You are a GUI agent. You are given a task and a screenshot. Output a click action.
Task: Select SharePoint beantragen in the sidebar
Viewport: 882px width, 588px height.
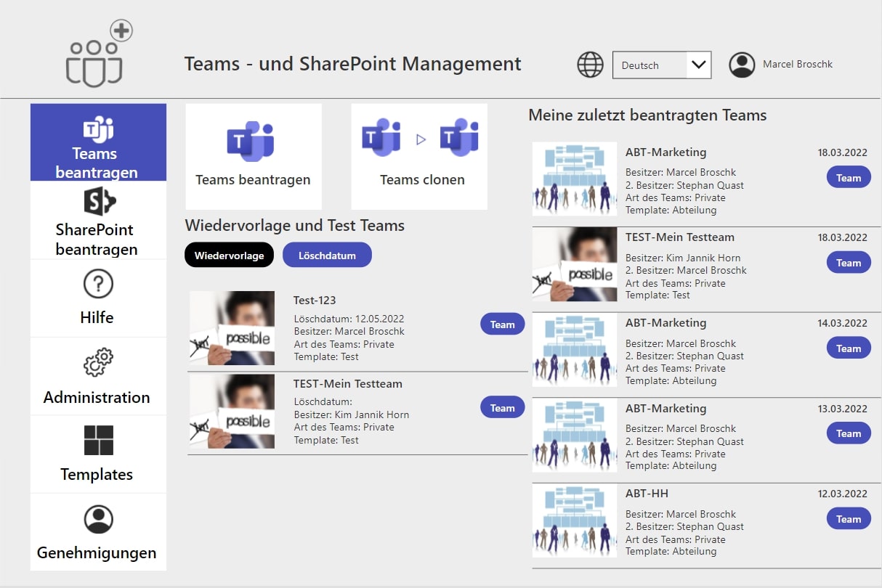(x=98, y=220)
